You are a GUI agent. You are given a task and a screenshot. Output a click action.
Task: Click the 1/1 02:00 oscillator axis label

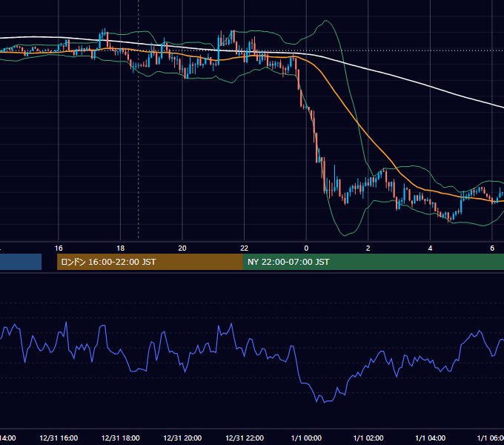368,438
